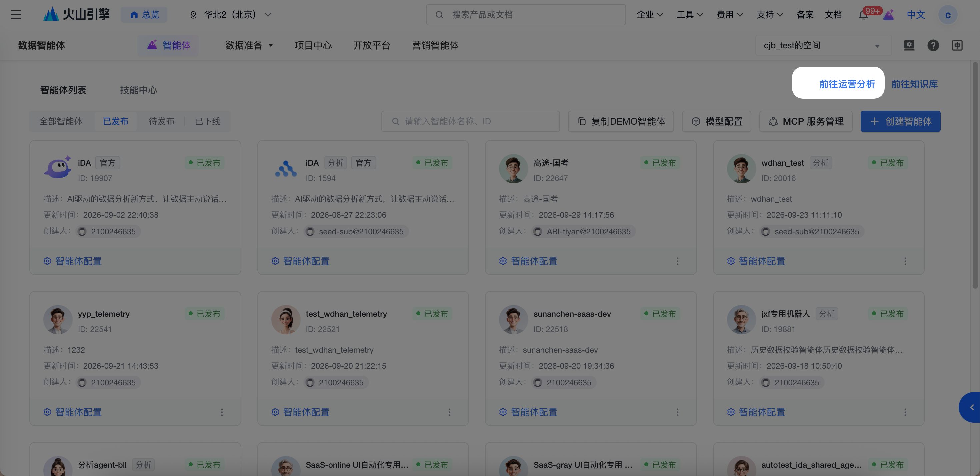Screen dimensions: 980x476
Task: Open 智能体配置 for iDA ID 1594
Action: point(301,261)
